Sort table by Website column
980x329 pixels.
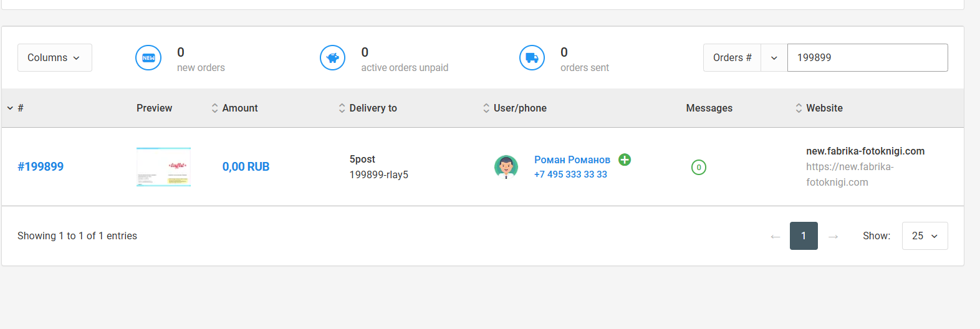tap(819, 108)
